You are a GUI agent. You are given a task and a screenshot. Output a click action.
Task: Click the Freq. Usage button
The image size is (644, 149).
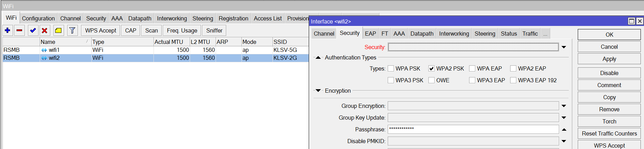tap(182, 30)
